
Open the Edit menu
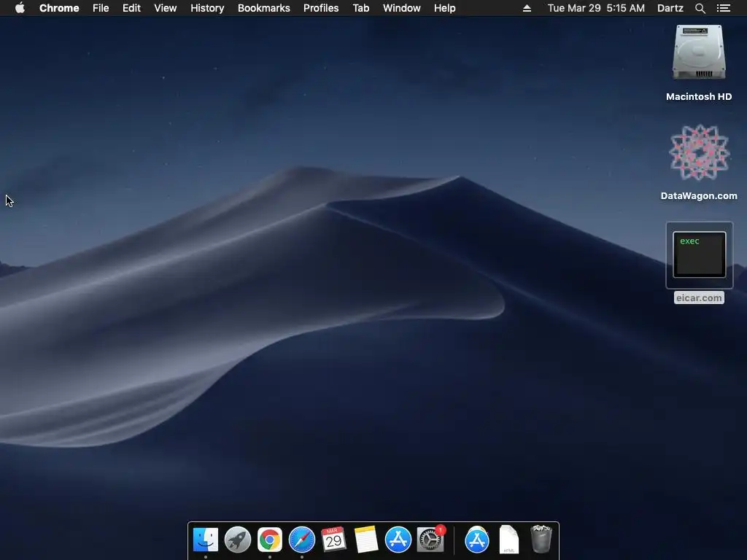coord(131,8)
